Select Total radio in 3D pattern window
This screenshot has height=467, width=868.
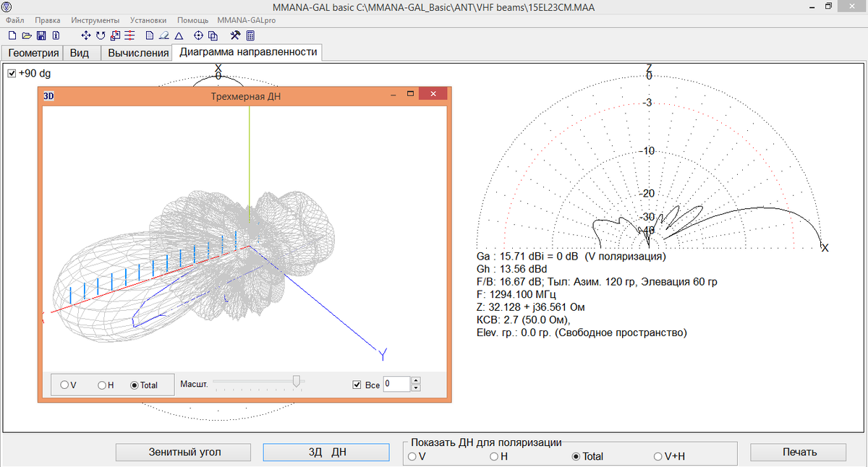tap(134, 385)
